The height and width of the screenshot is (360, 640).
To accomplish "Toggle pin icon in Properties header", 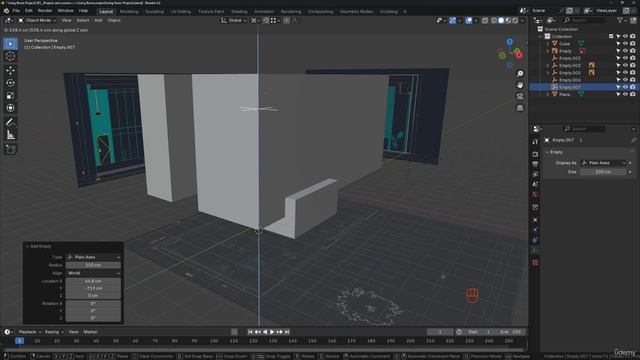I will (x=633, y=140).
